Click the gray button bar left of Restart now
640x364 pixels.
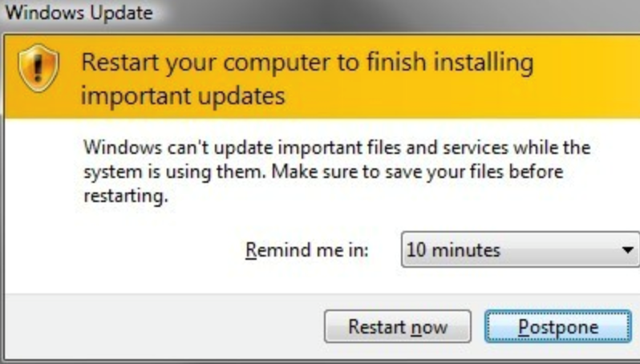pyautogui.click(x=164, y=326)
